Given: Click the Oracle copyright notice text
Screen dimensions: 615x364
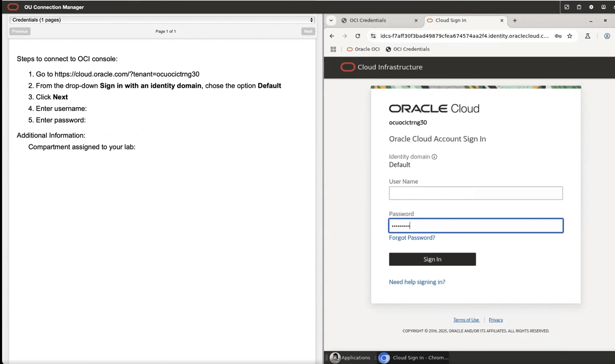Looking at the screenshot, I should [x=476, y=331].
